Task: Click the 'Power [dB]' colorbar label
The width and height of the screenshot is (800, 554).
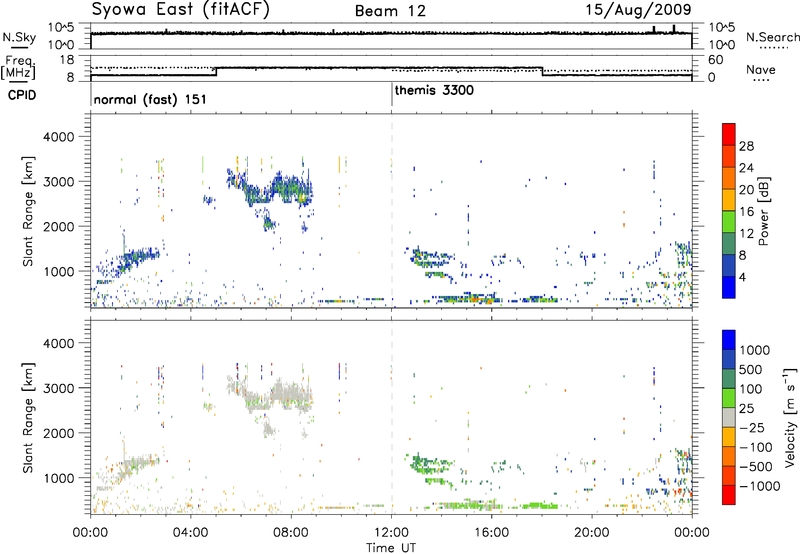Action: click(x=763, y=211)
